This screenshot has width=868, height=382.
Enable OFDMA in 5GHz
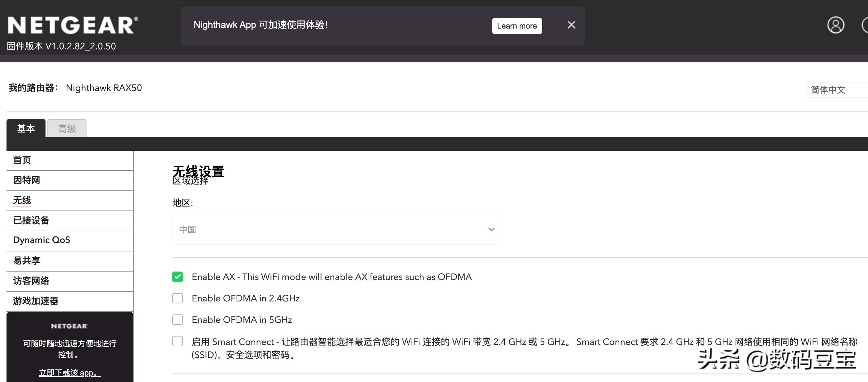(177, 320)
